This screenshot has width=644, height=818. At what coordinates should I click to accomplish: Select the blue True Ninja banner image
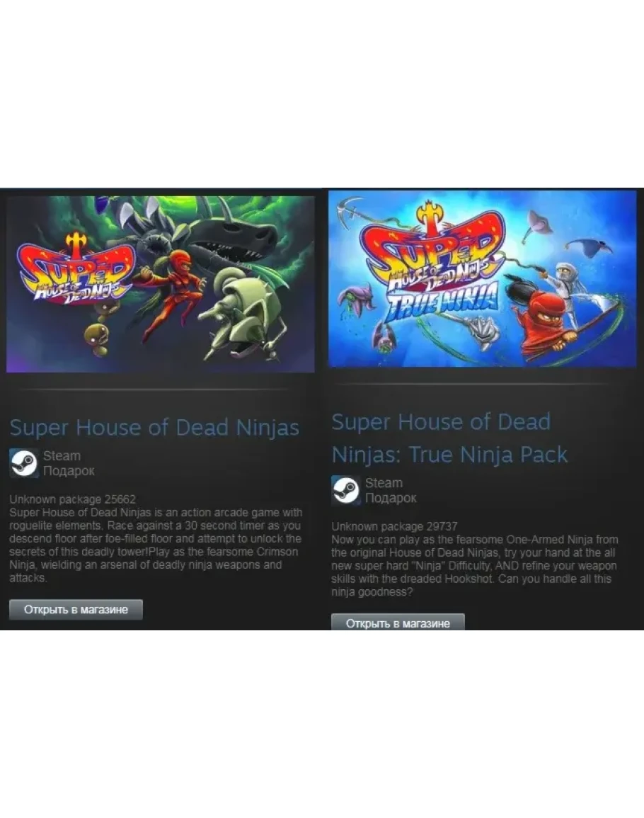point(483,278)
